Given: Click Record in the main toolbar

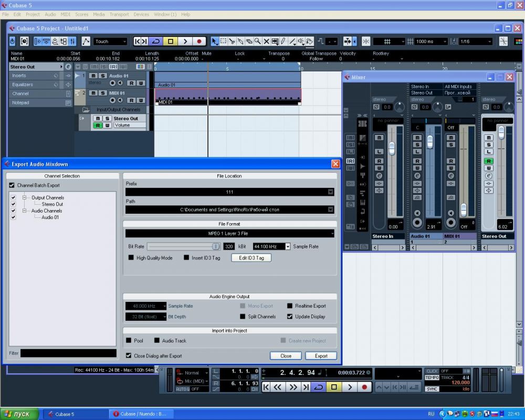Looking at the screenshot, I should (199, 41).
